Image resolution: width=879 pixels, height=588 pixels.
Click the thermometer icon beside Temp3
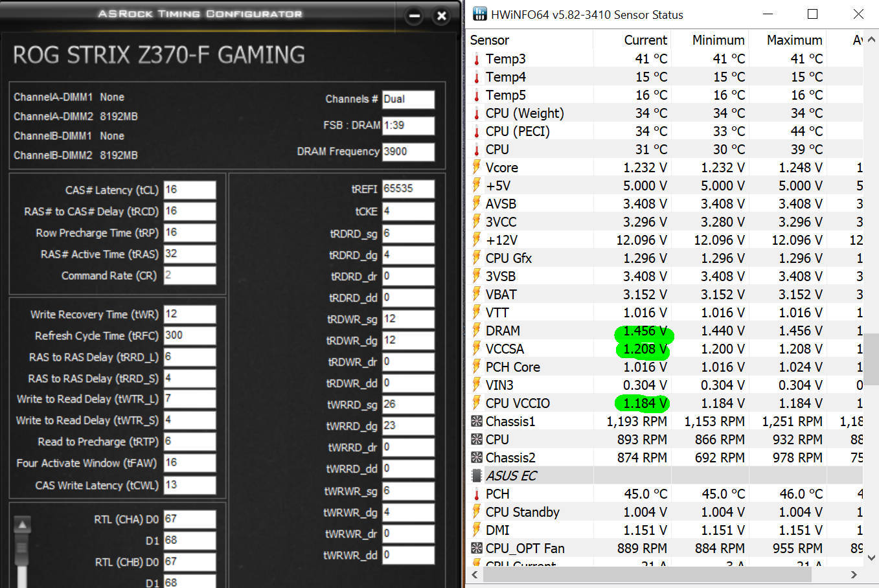(x=477, y=59)
